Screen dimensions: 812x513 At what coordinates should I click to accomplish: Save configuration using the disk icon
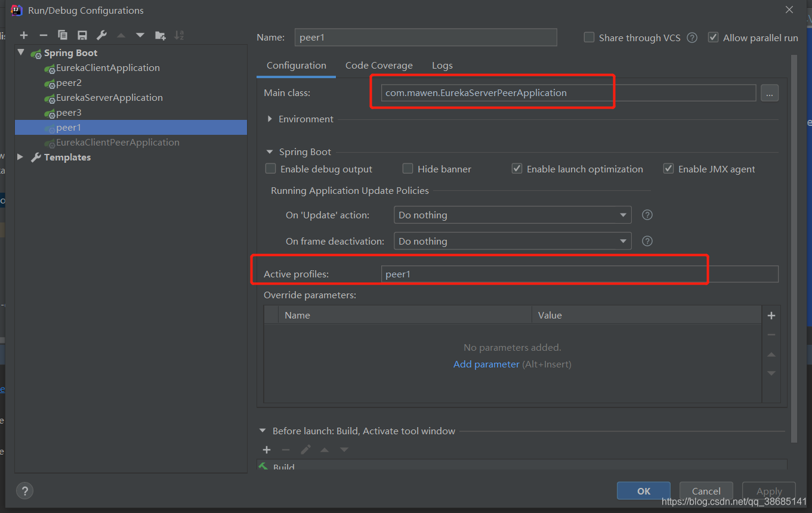click(x=82, y=35)
